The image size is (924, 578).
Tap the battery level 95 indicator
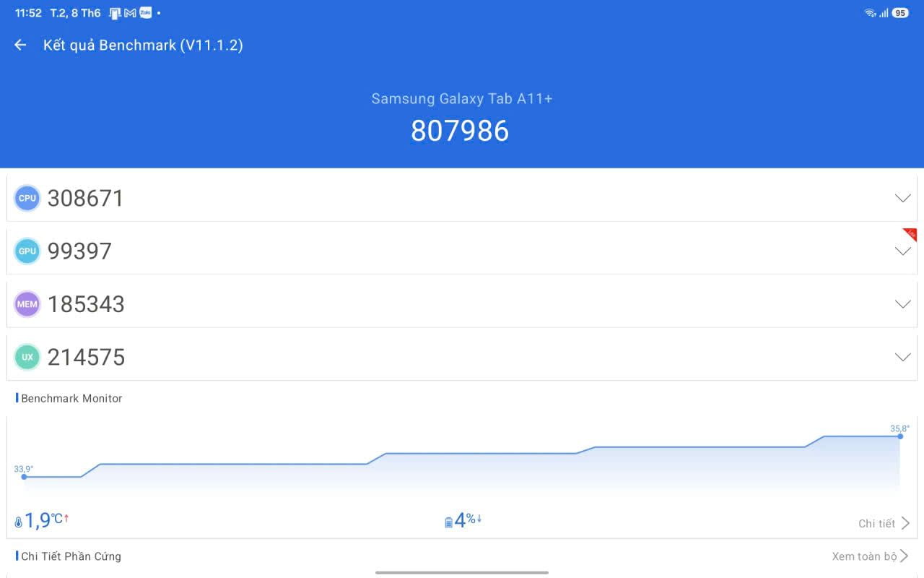point(900,13)
